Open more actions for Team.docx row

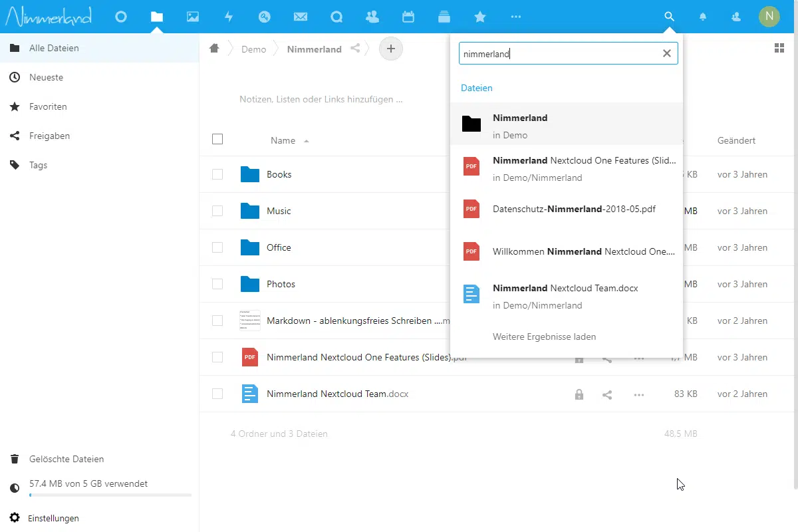pos(639,394)
